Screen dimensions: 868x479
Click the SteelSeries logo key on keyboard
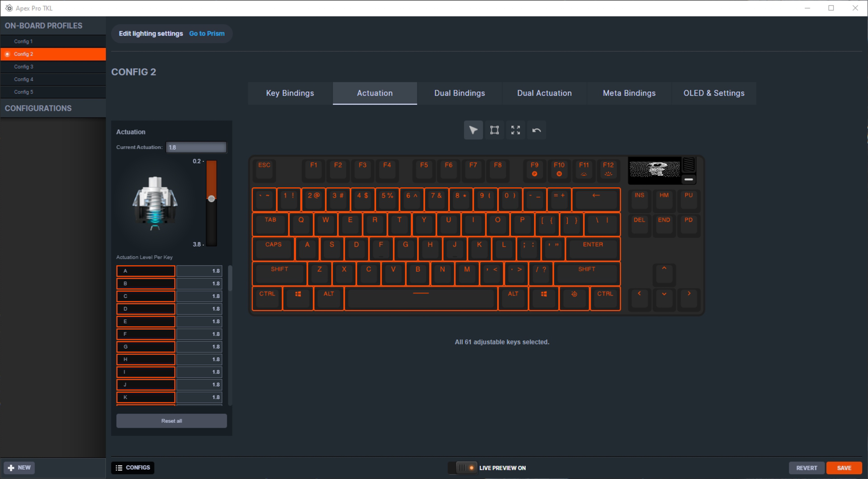click(x=574, y=298)
